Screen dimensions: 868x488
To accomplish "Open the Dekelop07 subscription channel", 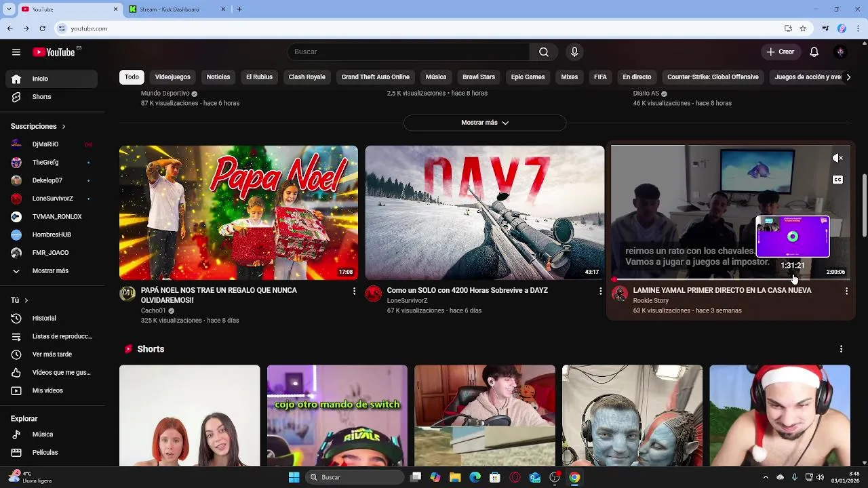I will coord(52,180).
